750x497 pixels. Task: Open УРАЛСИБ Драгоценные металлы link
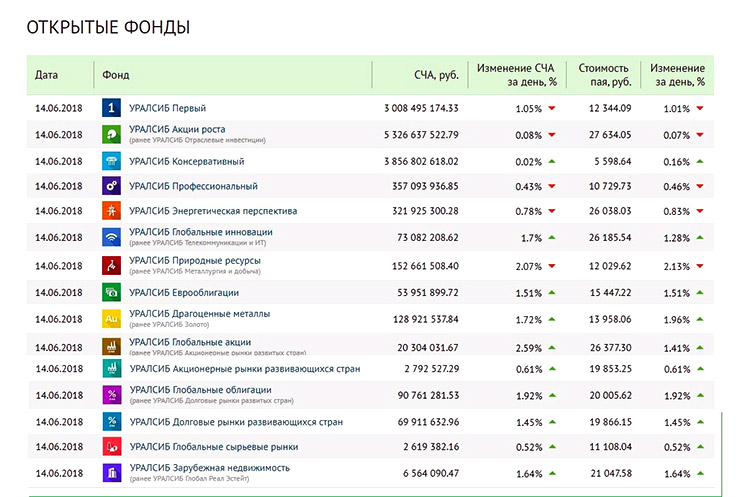[199, 314]
